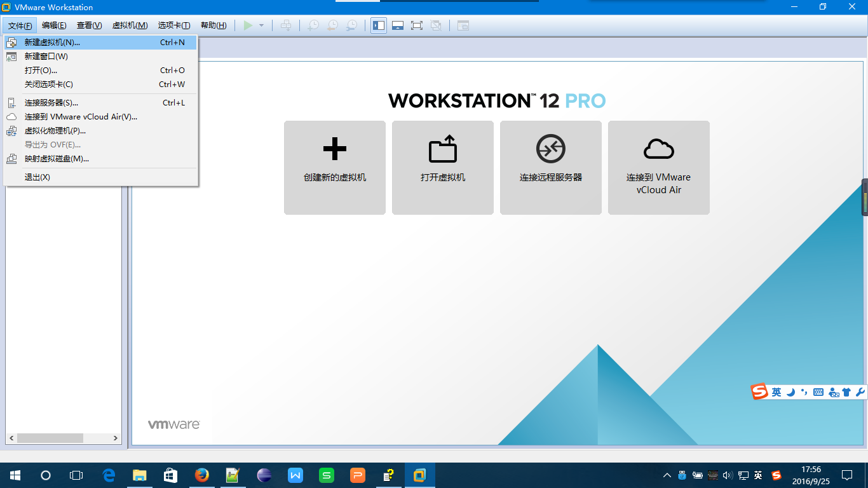
Task: Click the green power-on play button
Action: tap(248, 25)
